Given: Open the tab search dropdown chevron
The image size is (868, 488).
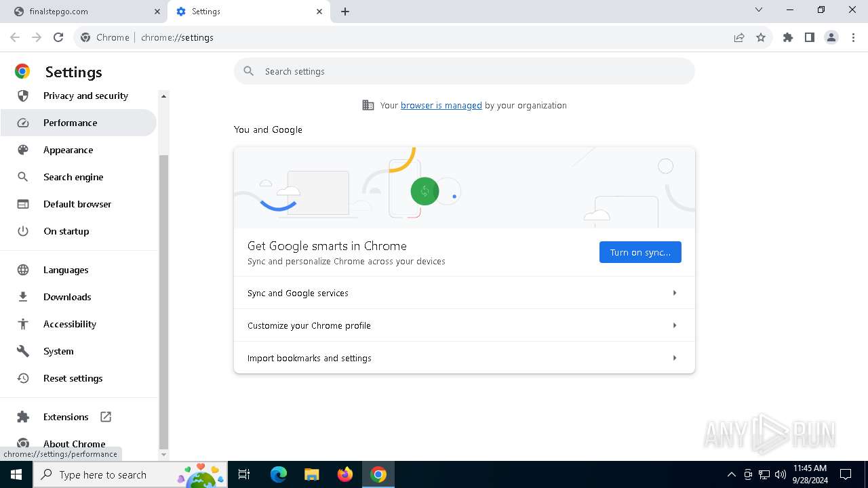Looking at the screenshot, I should 759,10.
